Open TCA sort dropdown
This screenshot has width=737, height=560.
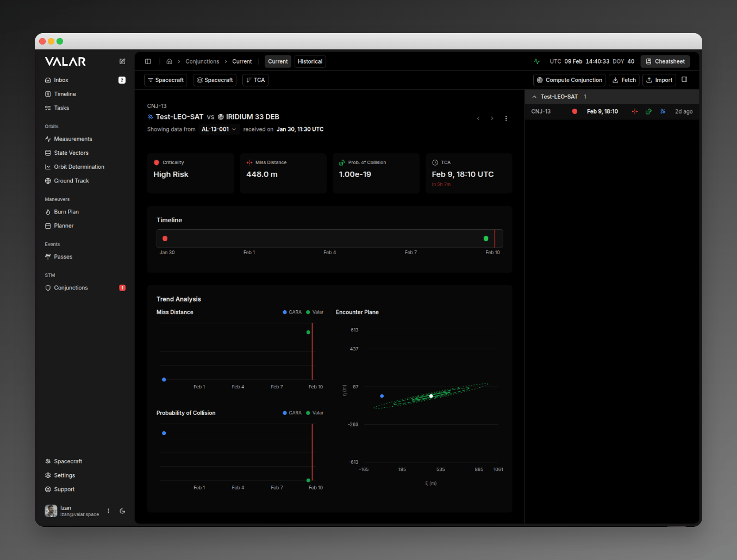pyautogui.click(x=255, y=80)
